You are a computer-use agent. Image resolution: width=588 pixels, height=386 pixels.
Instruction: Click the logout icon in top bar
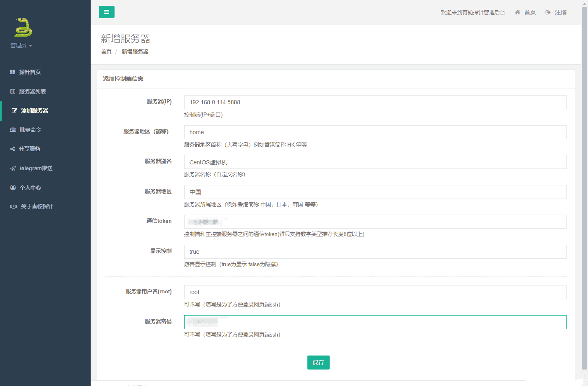(548, 12)
